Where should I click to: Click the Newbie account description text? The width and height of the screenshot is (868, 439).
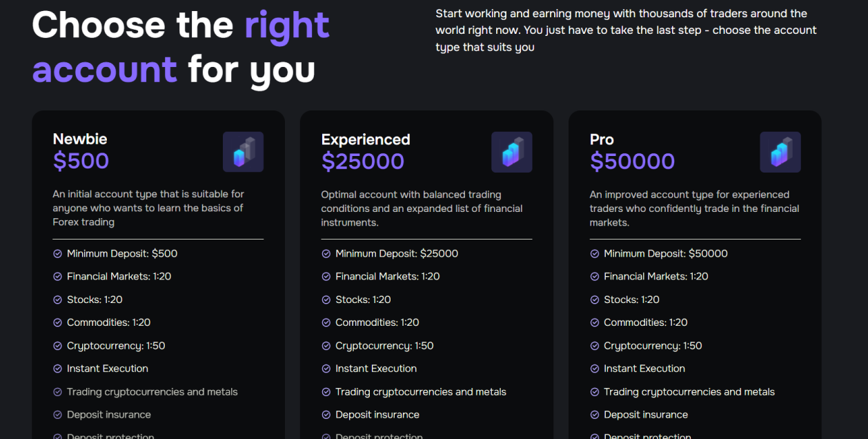pyautogui.click(x=148, y=208)
